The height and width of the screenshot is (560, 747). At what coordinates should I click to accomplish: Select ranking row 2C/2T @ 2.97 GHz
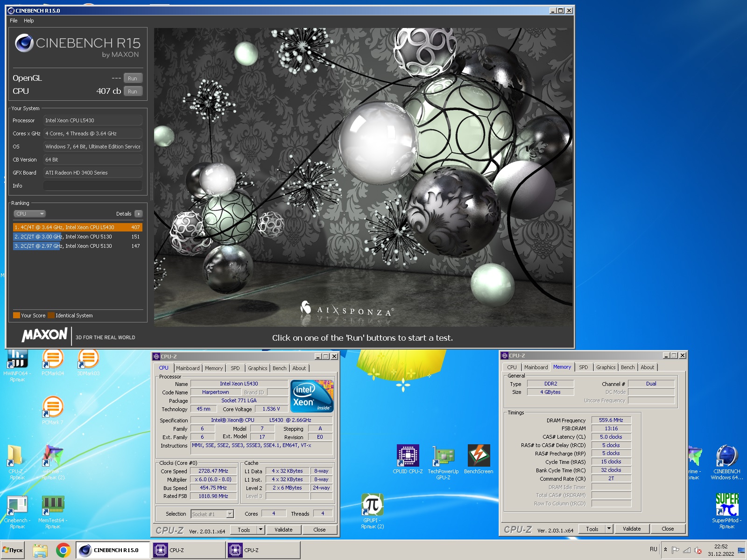[78, 246]
